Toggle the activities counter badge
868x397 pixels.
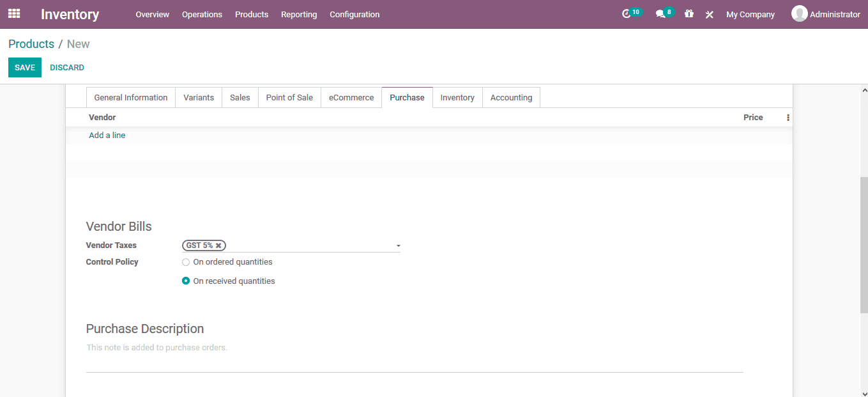click(636, 10)
